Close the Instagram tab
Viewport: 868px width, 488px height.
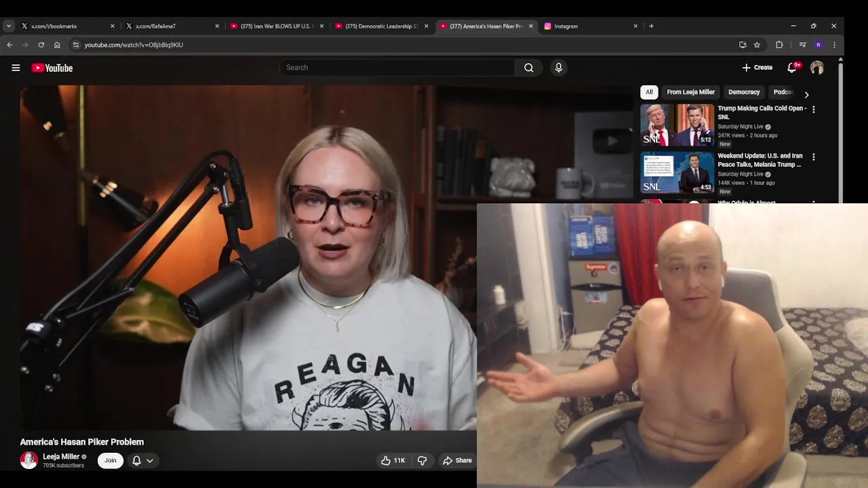(635, 26)
